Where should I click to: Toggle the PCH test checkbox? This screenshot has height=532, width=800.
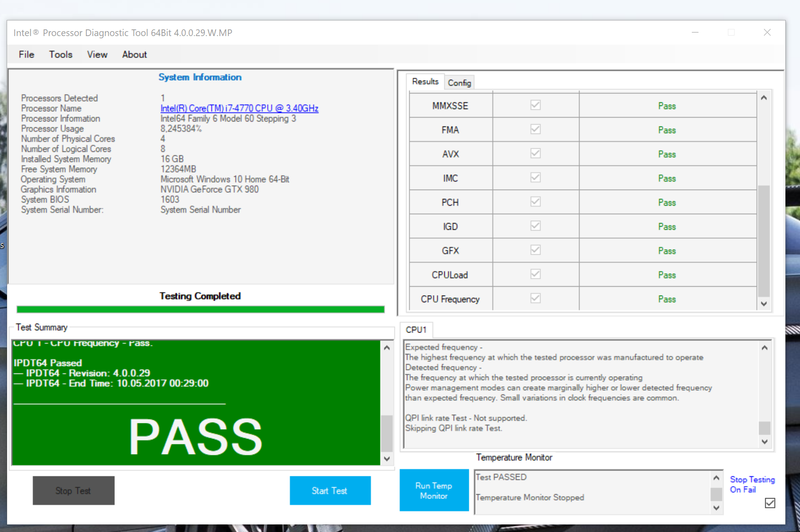click(536, 202)
